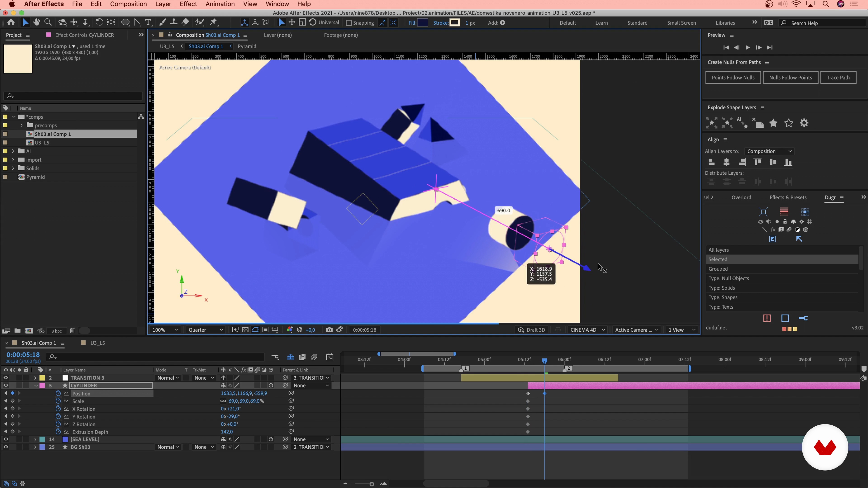Viewport: 868px width, 488px height.
Task: Open the Composition menu
Action: (128, 4)
